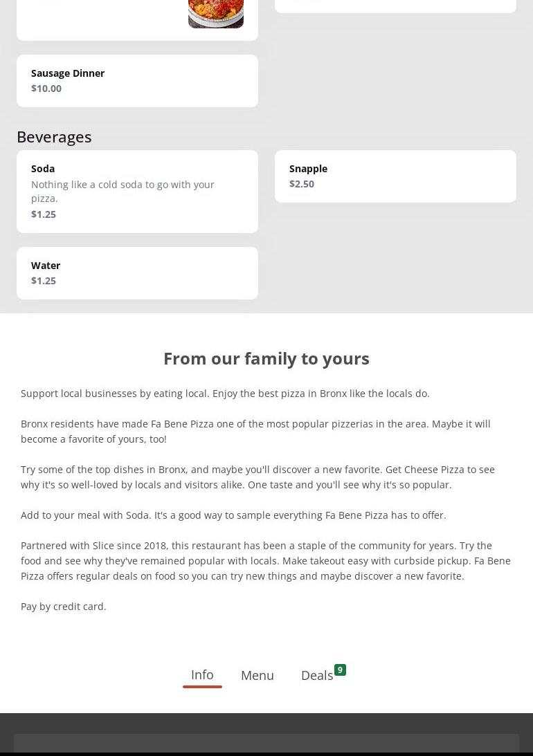Click the 'Pay by credit card.' text
533x756 pixels.
[x=64, y=607]
